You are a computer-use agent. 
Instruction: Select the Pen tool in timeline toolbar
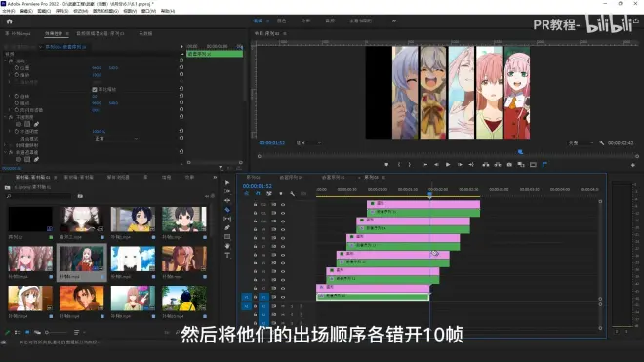(x=227, y=227)
